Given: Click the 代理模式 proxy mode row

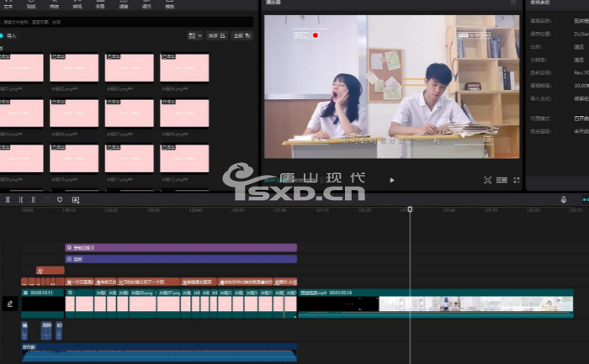Looking at the screenshot, I should point(560,119).
